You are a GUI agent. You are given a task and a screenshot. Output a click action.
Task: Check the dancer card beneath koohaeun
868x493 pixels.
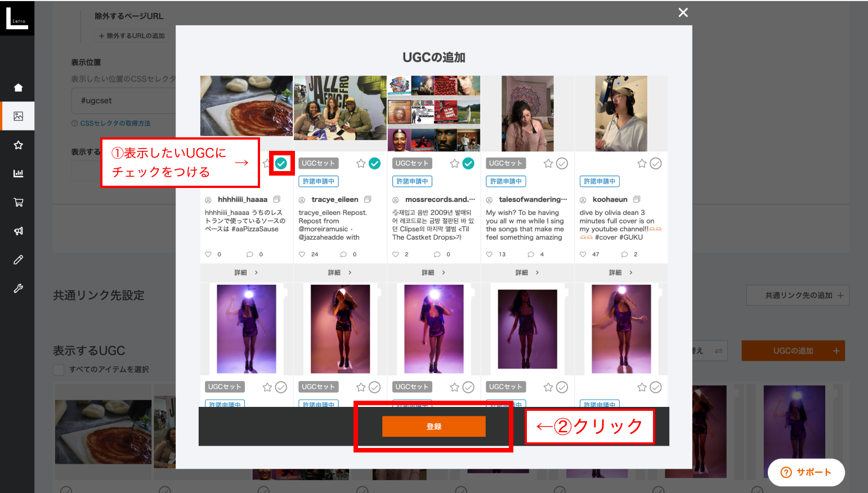coord(656,387)
